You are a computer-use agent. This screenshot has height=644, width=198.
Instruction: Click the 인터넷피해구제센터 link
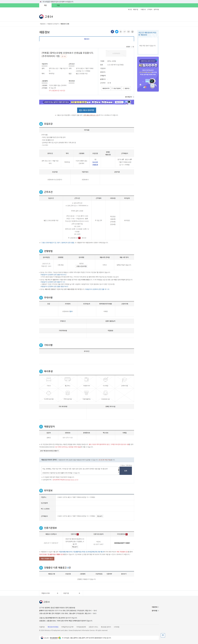pyautogui.click(x=65, y=480)
